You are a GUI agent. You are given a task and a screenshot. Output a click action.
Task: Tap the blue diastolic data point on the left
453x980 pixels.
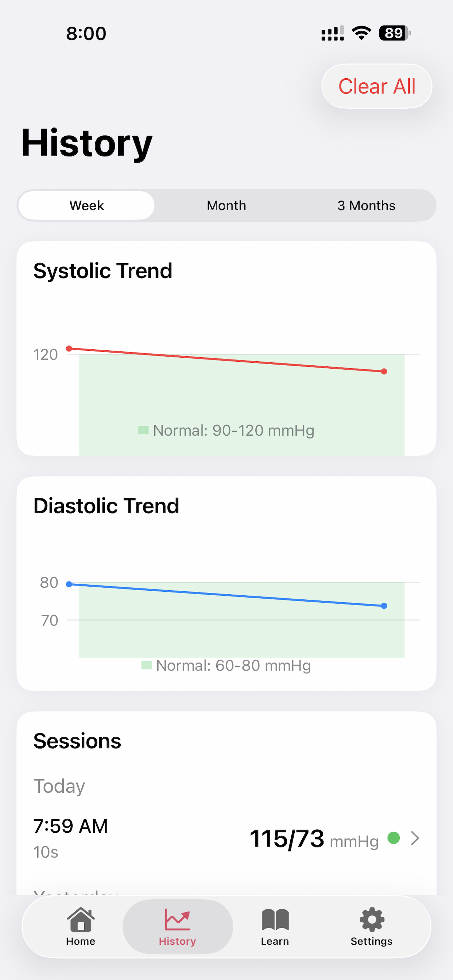click(x=69, y=584)
